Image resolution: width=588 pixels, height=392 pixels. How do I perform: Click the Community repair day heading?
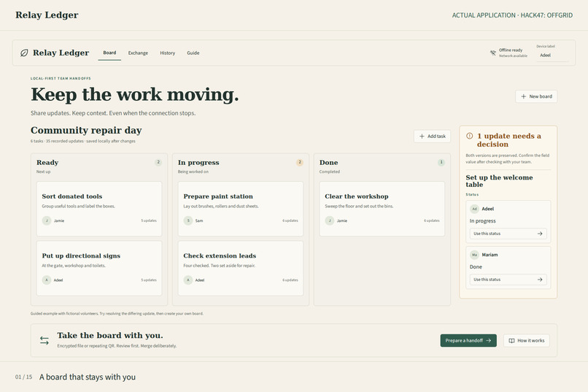86,130
